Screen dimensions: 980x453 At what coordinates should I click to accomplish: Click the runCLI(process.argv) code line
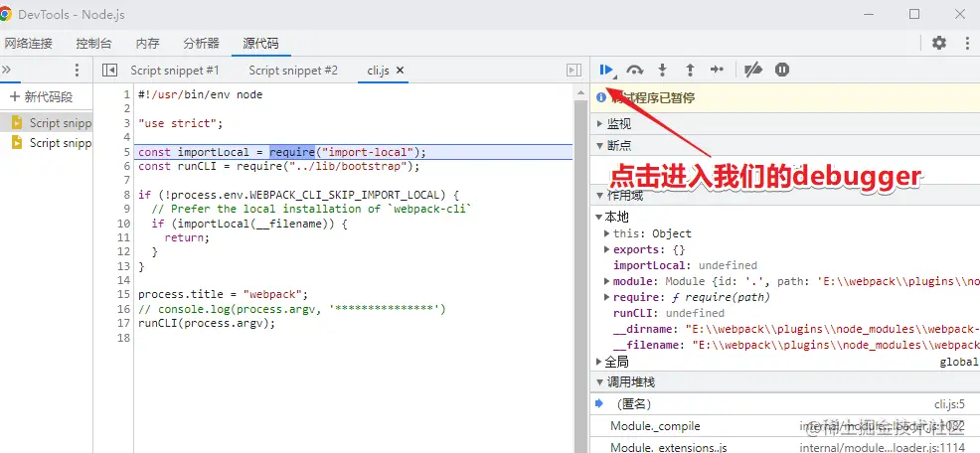(207, 323)
